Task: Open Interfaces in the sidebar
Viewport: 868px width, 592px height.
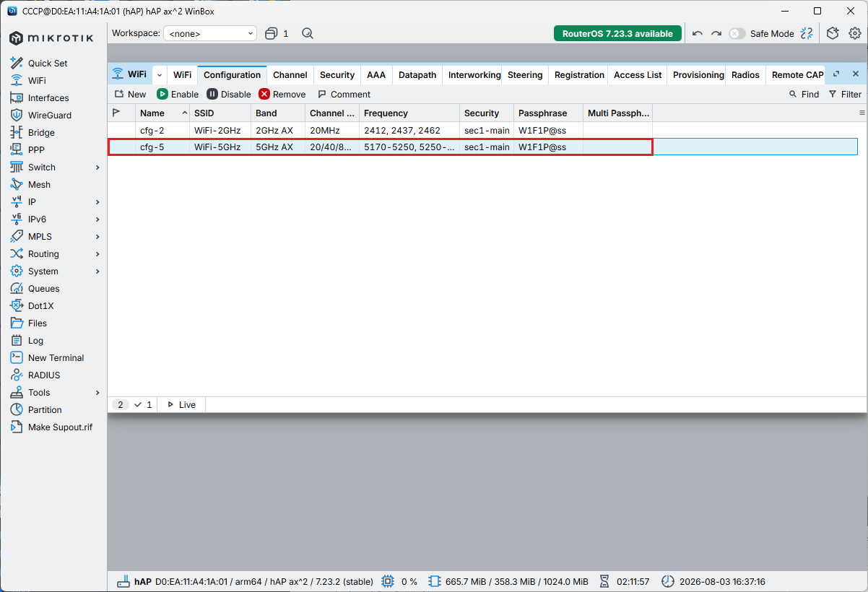Action: pyautogui.click(x=48, y=97)
